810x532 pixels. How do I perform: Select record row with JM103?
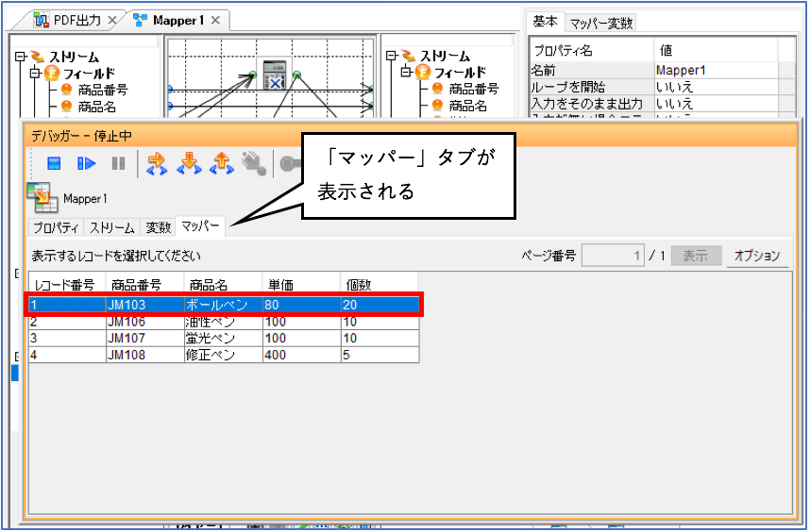[224, 305]
